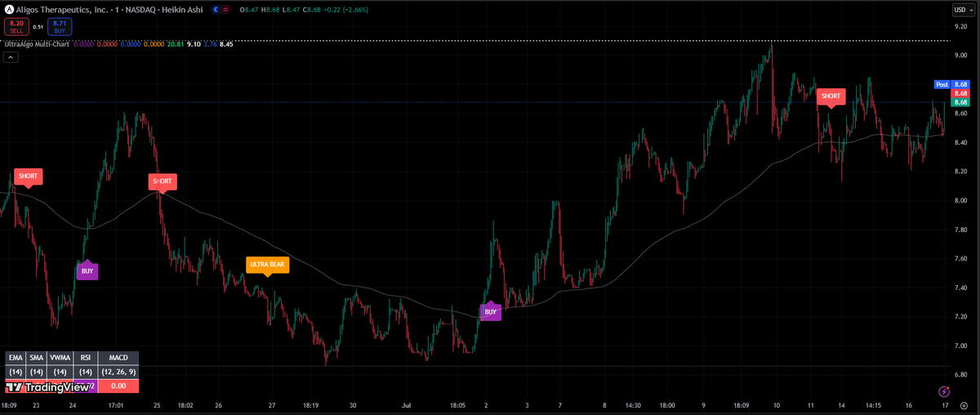Click the leftmost SHORT signal near date 23
The width and height of the screenshot is (980, 415).
(28, 176)
